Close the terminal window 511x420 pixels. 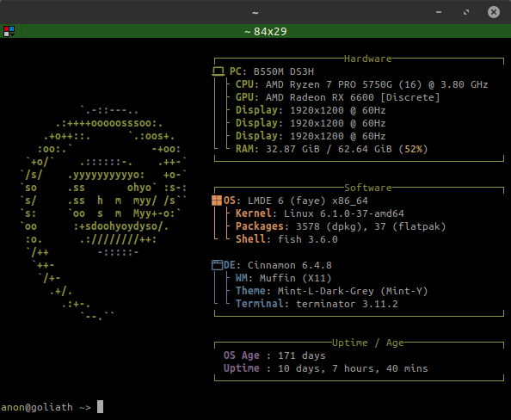click(x=494, y=12)
